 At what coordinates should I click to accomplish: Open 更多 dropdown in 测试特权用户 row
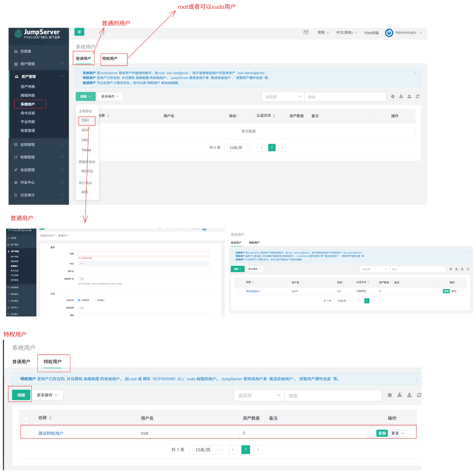[397, 433]
